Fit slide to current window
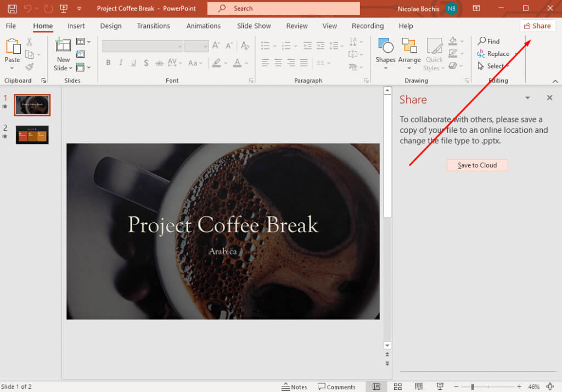The width and height of the screenshot is (562, 392). pyautogui.click(x=550, y=387)
